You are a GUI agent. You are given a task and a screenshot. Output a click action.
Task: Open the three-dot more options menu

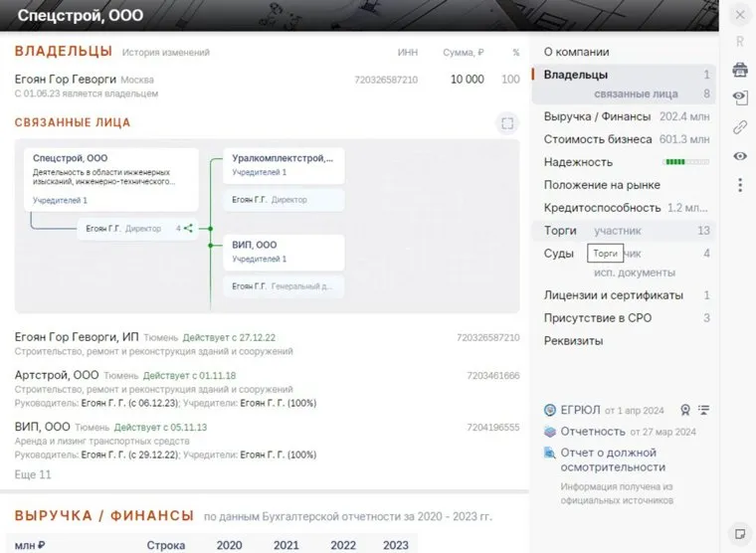739,185
